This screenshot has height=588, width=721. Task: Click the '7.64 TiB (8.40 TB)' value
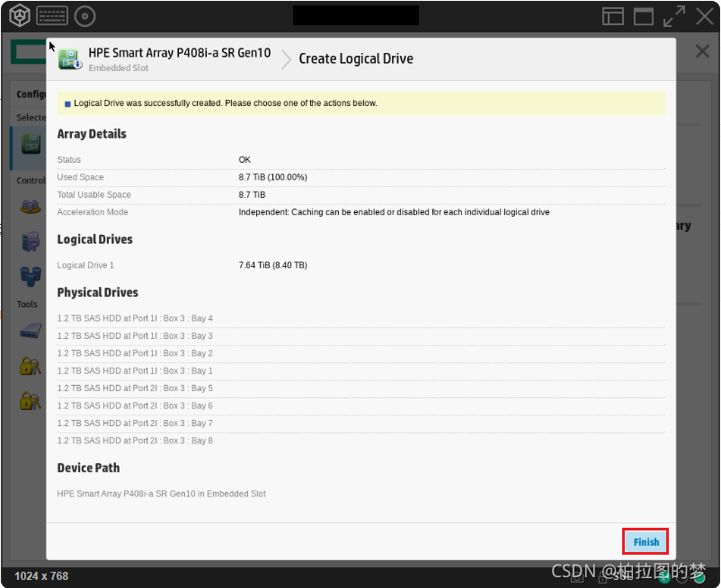click(272, 265)
